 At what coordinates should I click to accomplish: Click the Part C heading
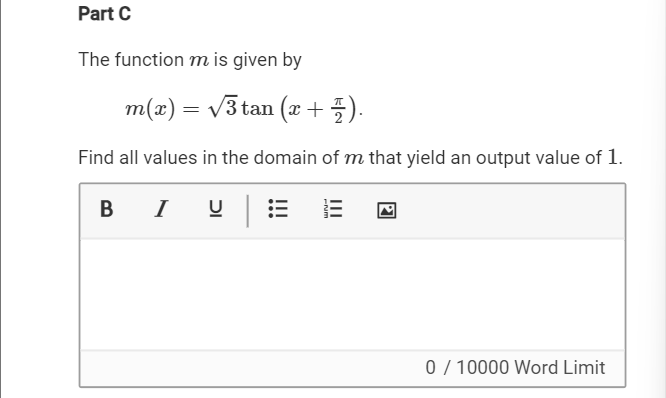104,14
